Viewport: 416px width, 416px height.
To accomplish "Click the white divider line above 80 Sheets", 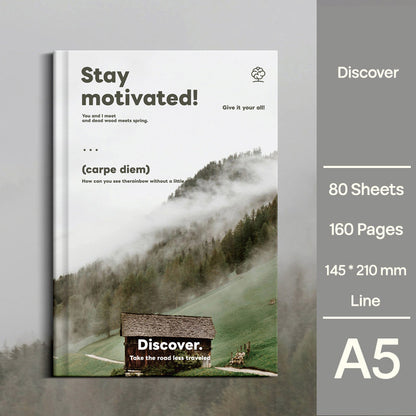I will click(367, 167).
